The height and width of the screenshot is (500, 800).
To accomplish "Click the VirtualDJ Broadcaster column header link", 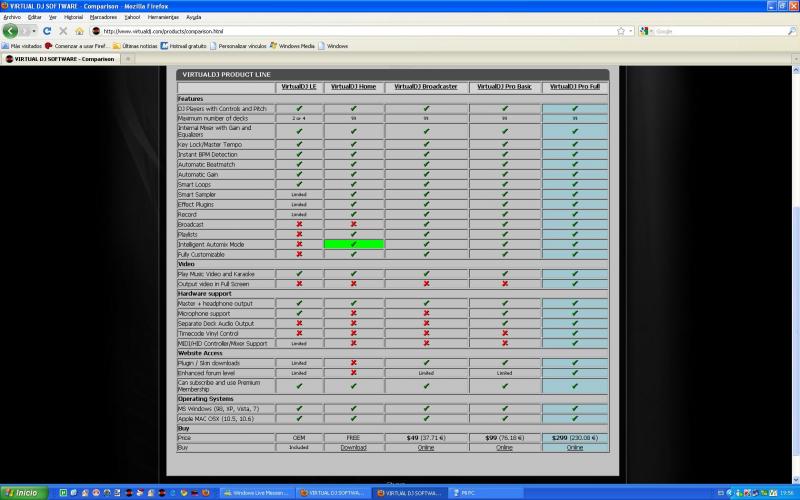I will pos(426,87).
